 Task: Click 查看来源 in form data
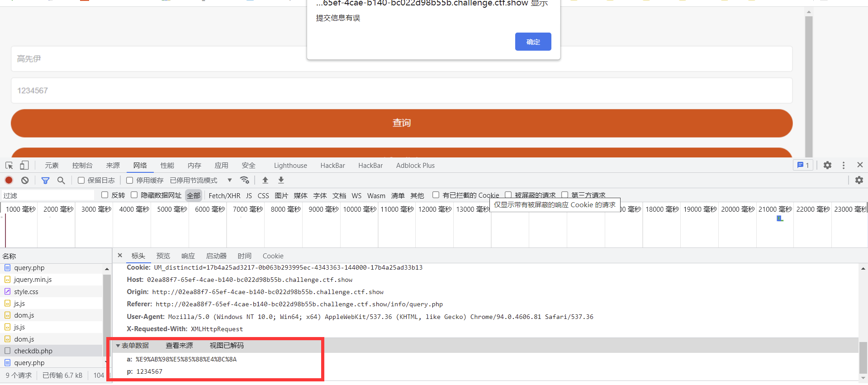[179, 346]
